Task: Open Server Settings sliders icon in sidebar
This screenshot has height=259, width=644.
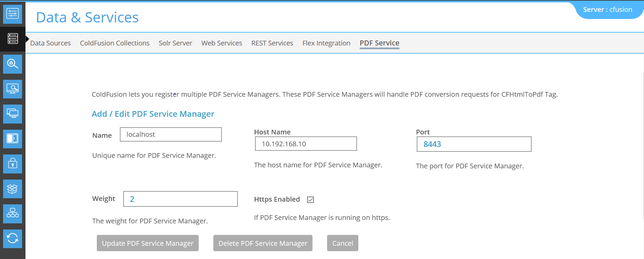Action: tap(13, 14)
